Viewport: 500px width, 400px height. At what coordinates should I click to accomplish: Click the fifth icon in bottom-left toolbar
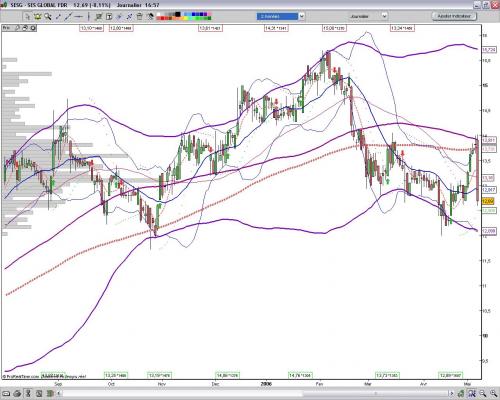(50, 394)
